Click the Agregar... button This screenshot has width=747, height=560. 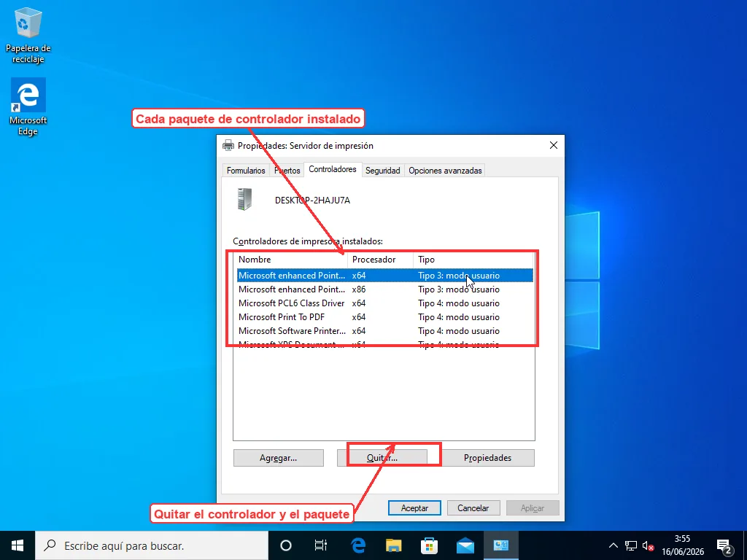point(278,458)
